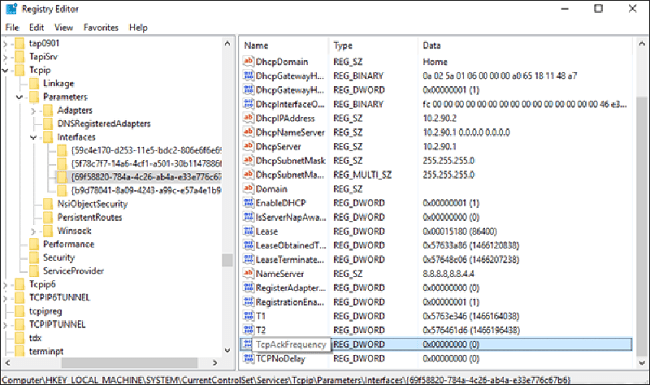The image size is (650, 385).
Task: Click the Tcpip folder icon
Action: pos(19,70)
